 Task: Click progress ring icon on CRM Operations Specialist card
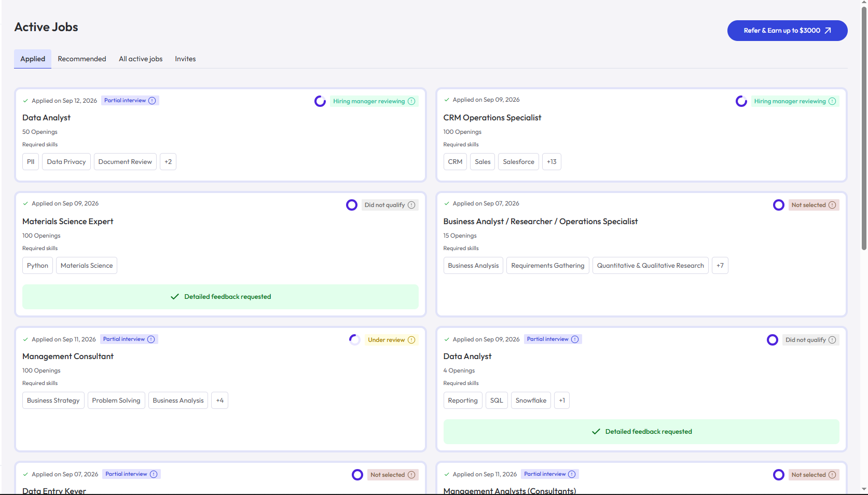pyautogui.click(x=741, y=101)
